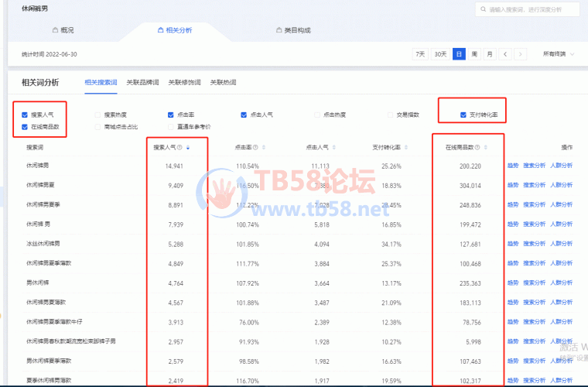The image size is (588, 387).
Task: Click the help icon next to 搜索人气 header
Action: [179, 147]
